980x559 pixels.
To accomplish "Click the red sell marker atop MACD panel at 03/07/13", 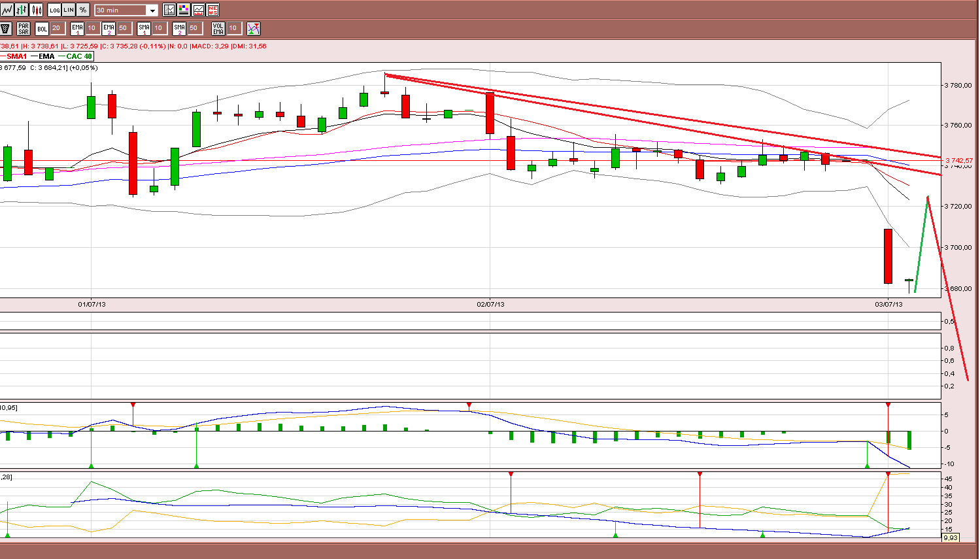I will click(888, 406).
